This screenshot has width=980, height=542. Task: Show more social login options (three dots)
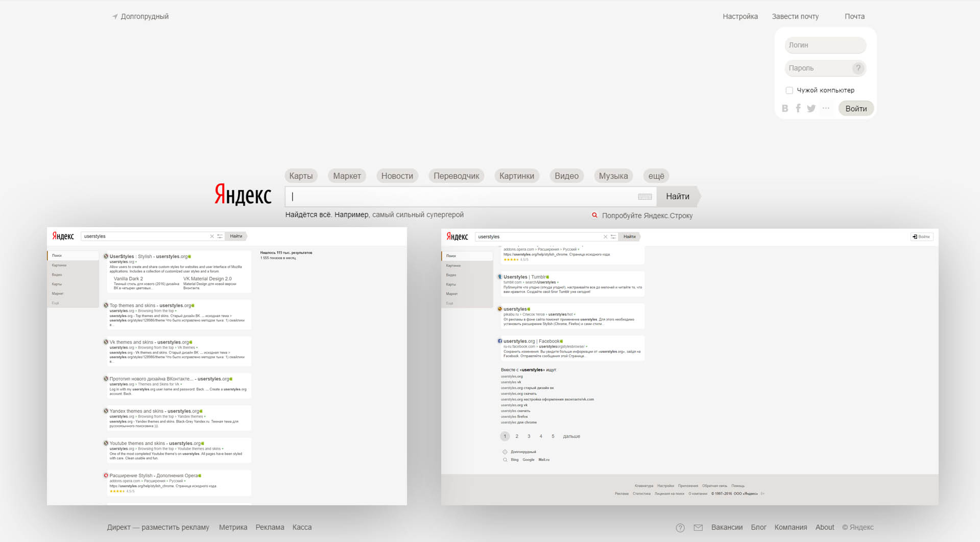(826, 108)
